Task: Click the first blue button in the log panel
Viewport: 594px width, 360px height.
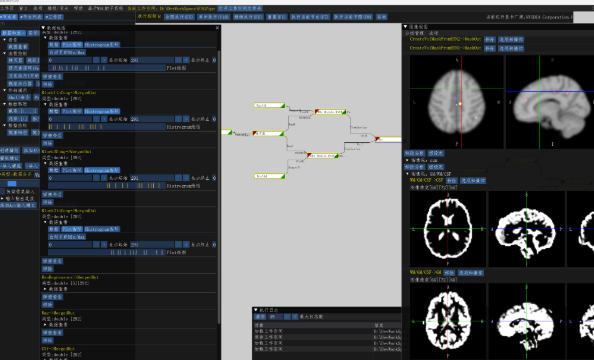Action: click(x=260, y=317)
